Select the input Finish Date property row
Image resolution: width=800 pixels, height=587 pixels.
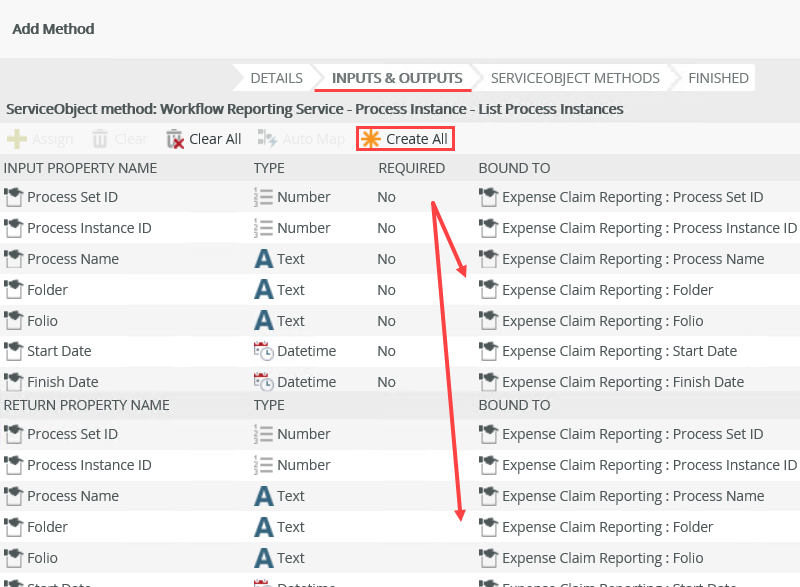tap(63, 382)
